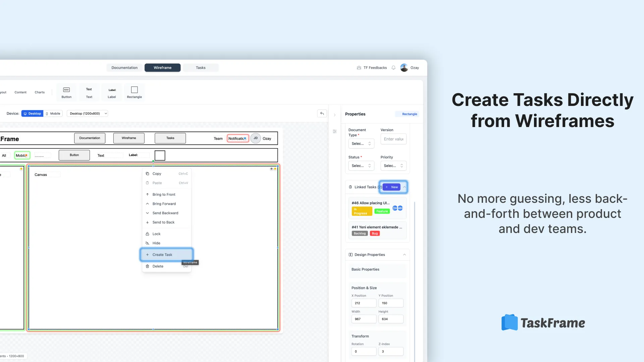The width and height of the screenshot is (644, 362).
Task: Click the Basic Properties section
Action: tap(377, 271)
